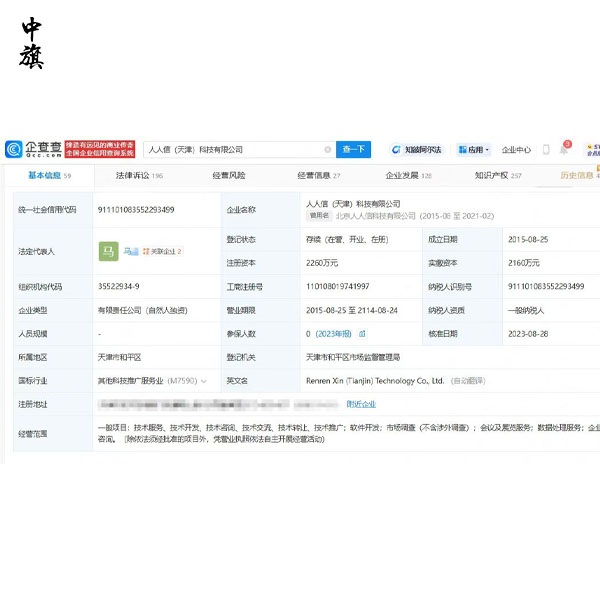Viewport: 600px width, 600px height.
Task: Select organization code 35522934-9
Action: tap(119, 287)
